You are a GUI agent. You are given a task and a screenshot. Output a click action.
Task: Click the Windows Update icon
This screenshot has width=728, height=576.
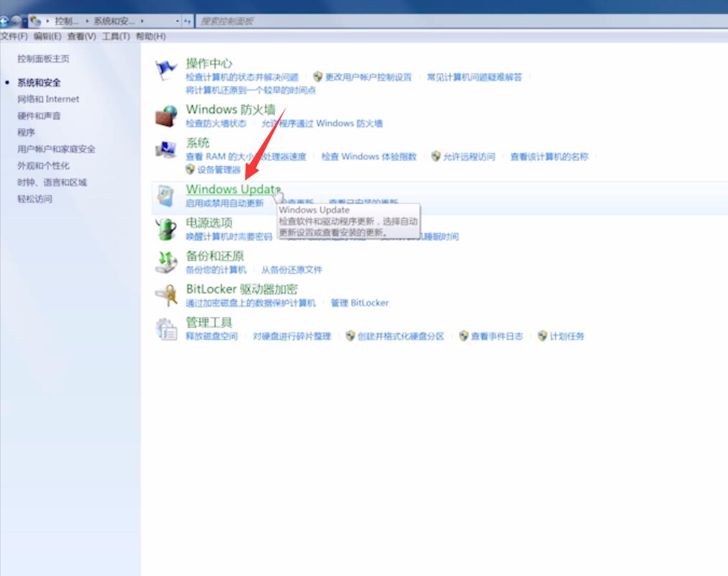tap(166, 196)
